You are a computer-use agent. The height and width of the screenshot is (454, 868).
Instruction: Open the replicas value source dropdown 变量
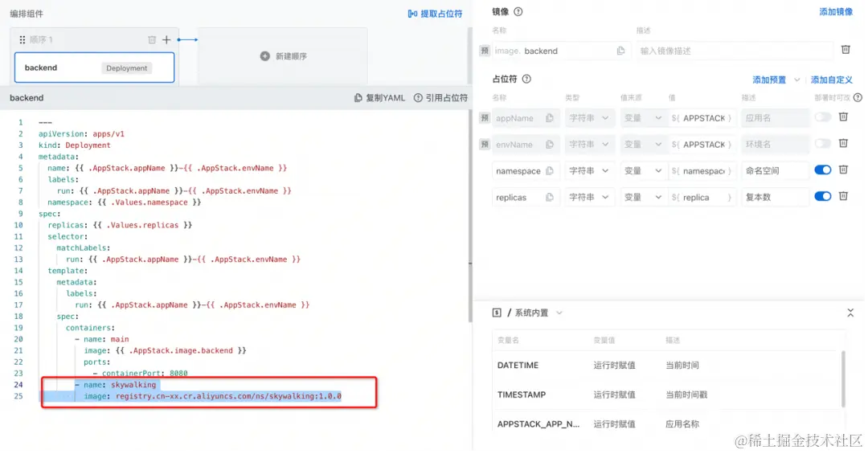click(643, 197)
